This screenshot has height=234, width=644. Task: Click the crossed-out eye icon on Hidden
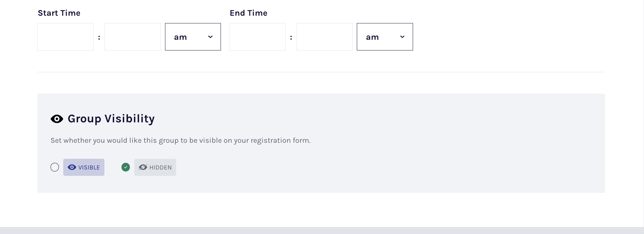(x=143, y=167)
